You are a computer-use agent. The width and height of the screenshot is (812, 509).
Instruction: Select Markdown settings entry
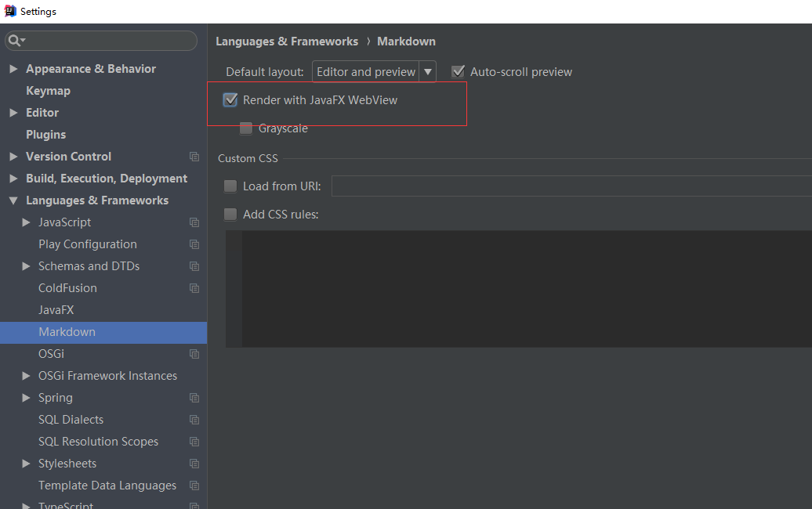(x=103, y=332)
